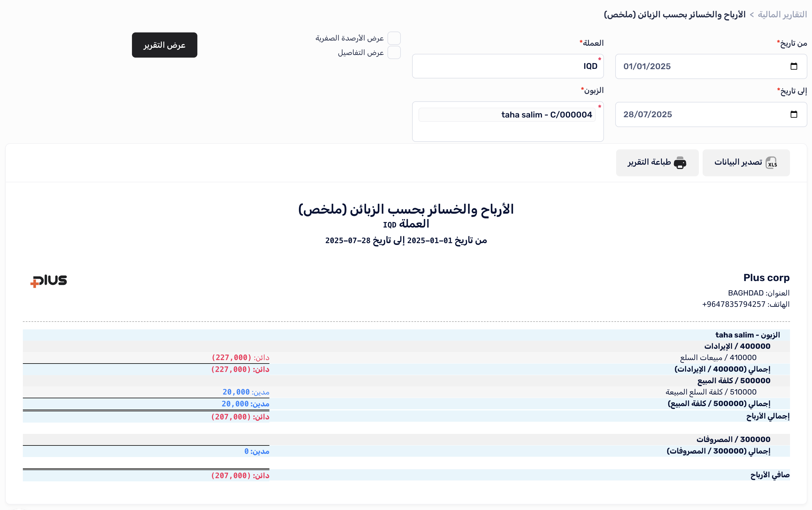Enable show details checkbox
The image size is (812, 510).
coord(394,53)
